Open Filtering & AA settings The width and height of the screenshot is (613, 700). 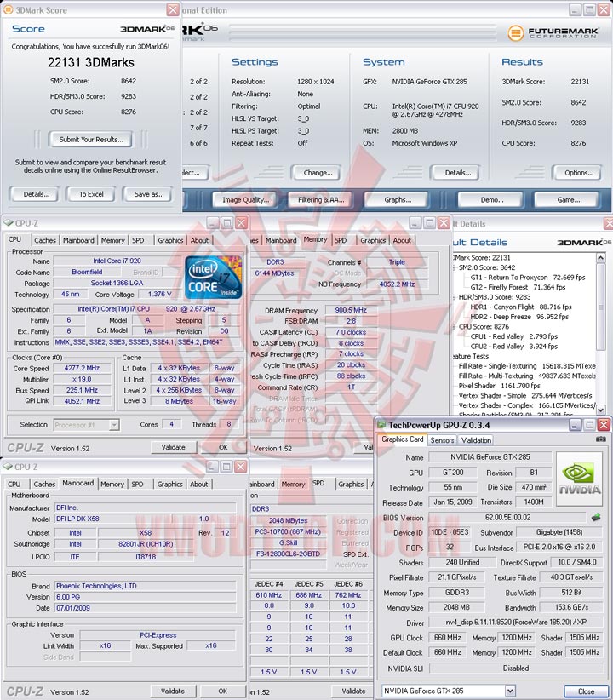(321, 199)
